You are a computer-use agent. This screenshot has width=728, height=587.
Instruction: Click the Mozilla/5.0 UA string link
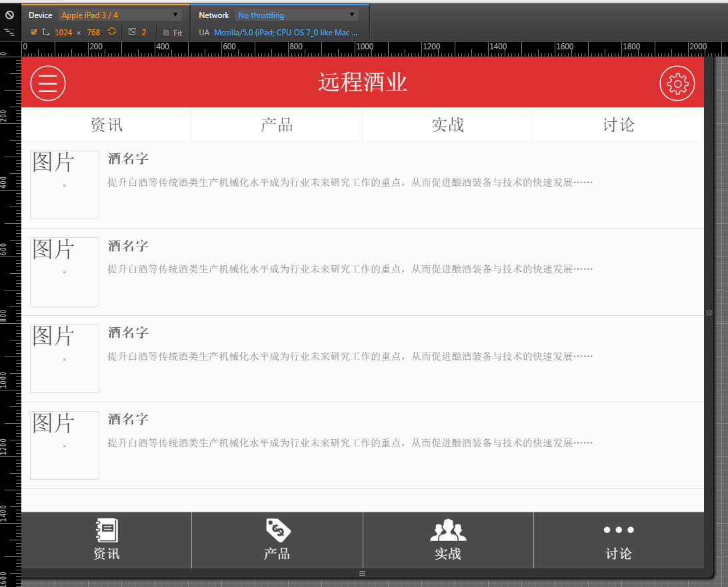tap(287, 32)
